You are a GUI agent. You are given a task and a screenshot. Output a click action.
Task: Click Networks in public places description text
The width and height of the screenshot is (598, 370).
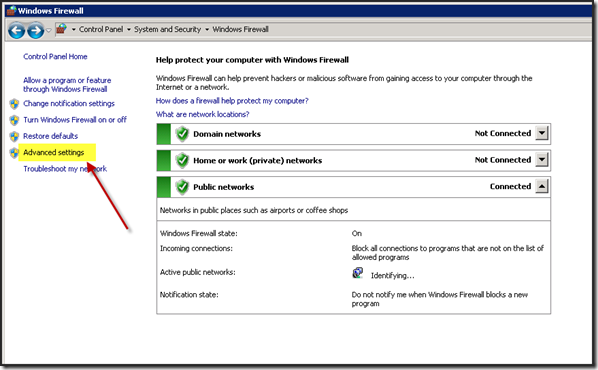tap(254, 210)
